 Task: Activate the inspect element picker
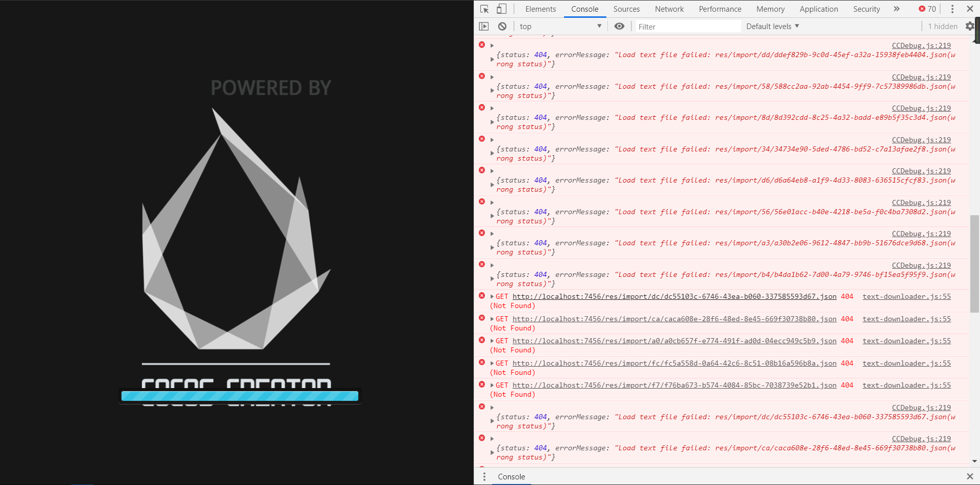pyautogui.click(x=484, y=9)
